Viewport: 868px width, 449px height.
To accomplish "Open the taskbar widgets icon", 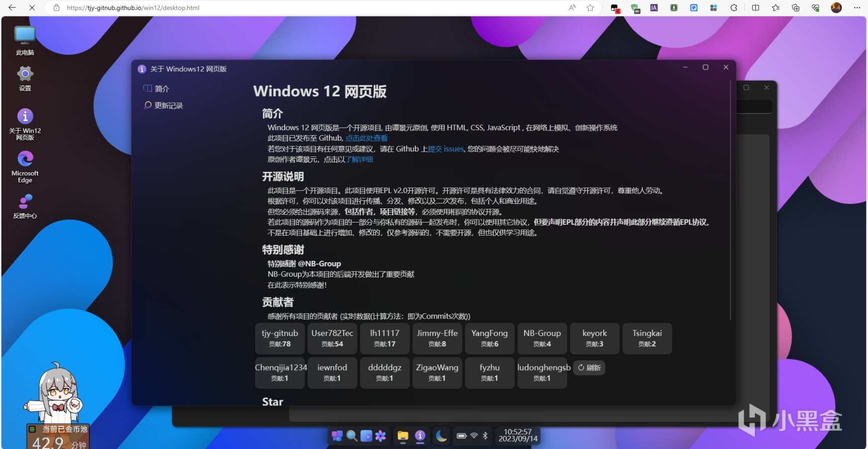I will (x=366, y=435).
